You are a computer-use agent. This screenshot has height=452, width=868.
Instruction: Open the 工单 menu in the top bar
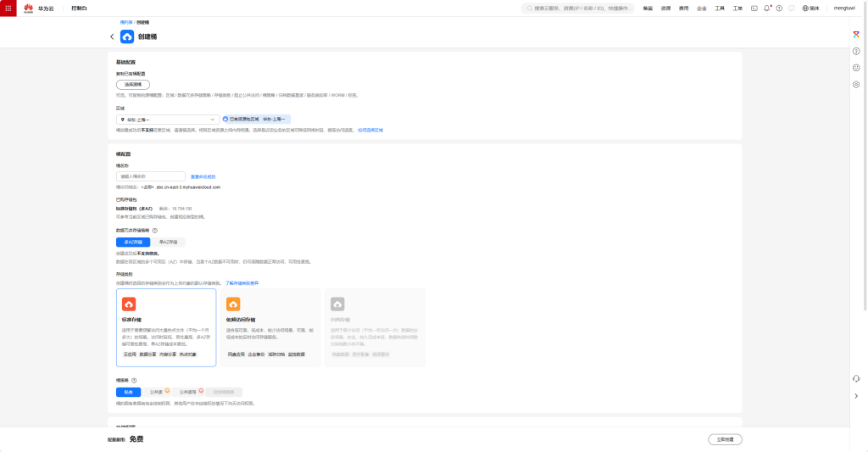point(737,8)
